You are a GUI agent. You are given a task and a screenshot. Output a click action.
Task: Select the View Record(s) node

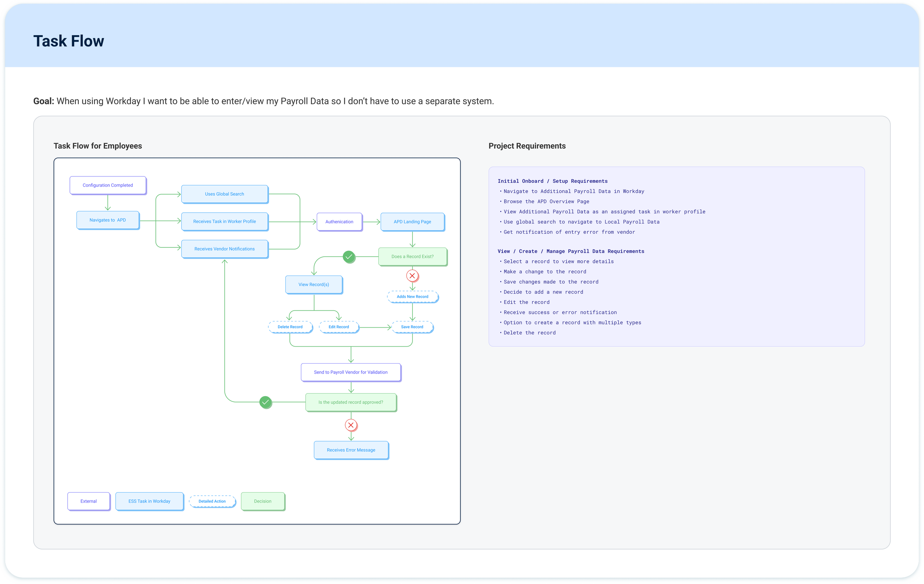[x=313, y=284]
